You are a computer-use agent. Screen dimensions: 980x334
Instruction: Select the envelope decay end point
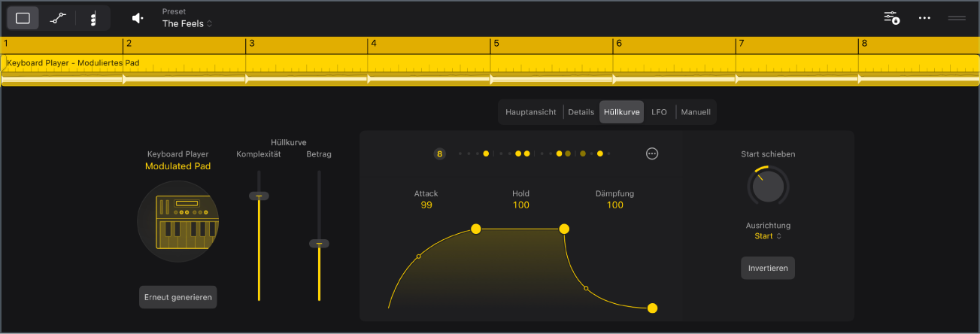(x=652, y=308)
